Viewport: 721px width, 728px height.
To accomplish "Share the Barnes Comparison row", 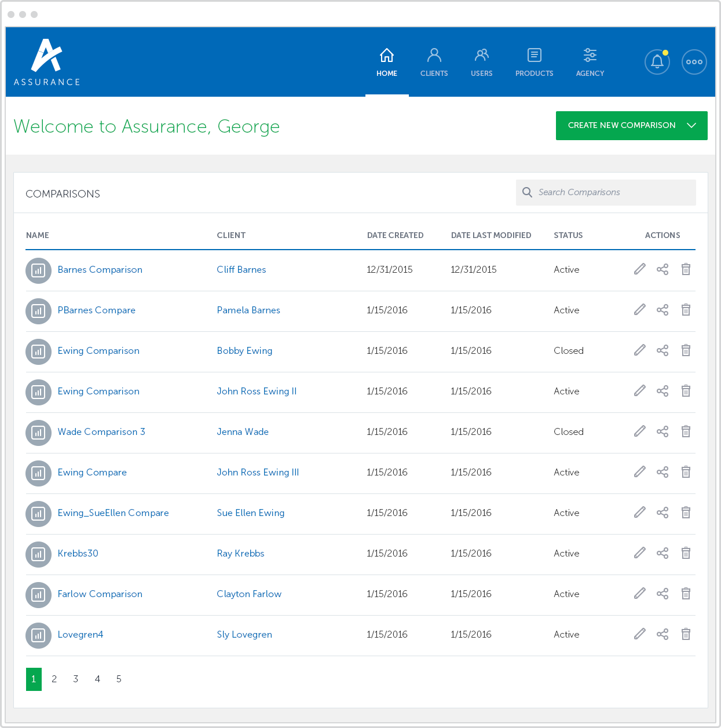I will 663,269.
